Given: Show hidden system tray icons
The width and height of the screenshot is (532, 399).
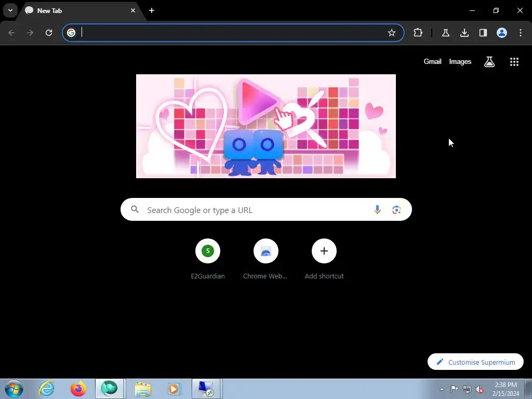Looking at the screenshot, I should click(x=442, y=389).
